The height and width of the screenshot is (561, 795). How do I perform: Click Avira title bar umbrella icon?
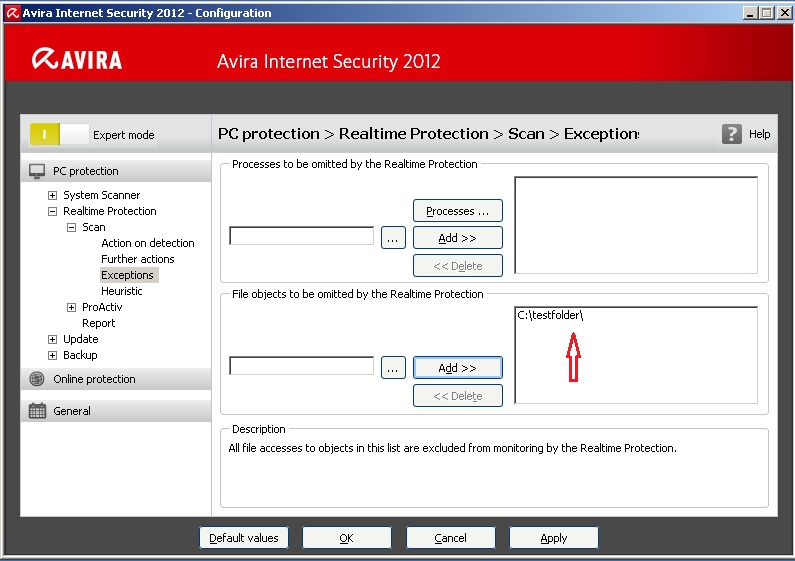[13, 13]
